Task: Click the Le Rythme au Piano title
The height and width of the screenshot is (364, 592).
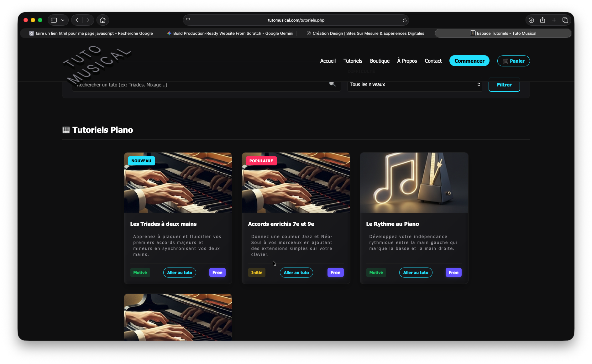Action: (392, 224)
